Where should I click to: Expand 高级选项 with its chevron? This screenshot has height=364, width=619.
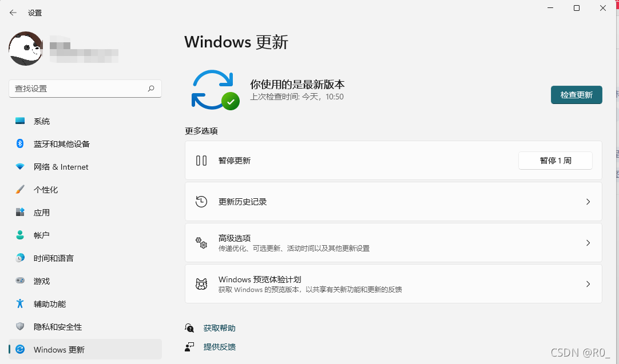tap(588, 242)
